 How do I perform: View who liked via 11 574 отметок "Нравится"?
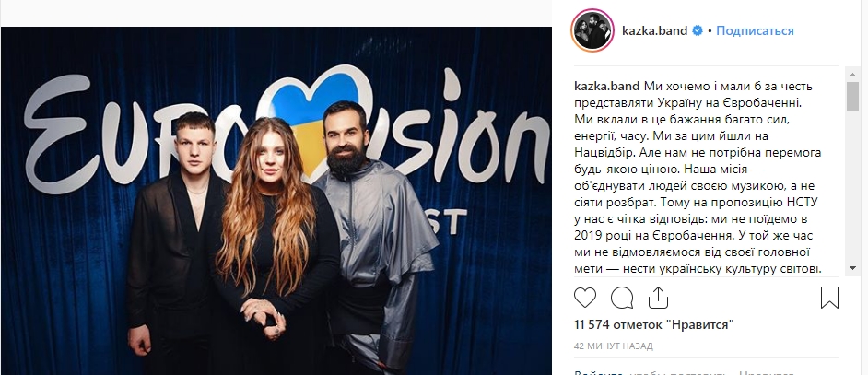[654, 325]
